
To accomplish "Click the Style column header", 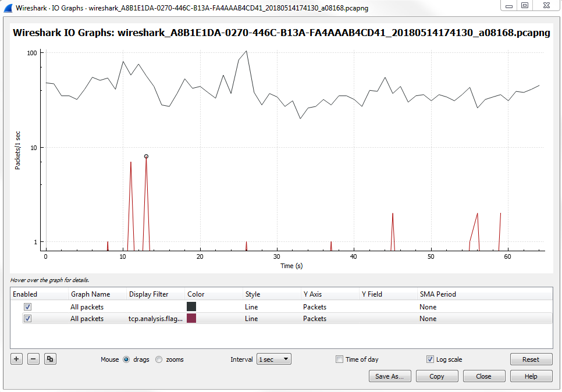I will pyautogui.click(x=272, y=294).
